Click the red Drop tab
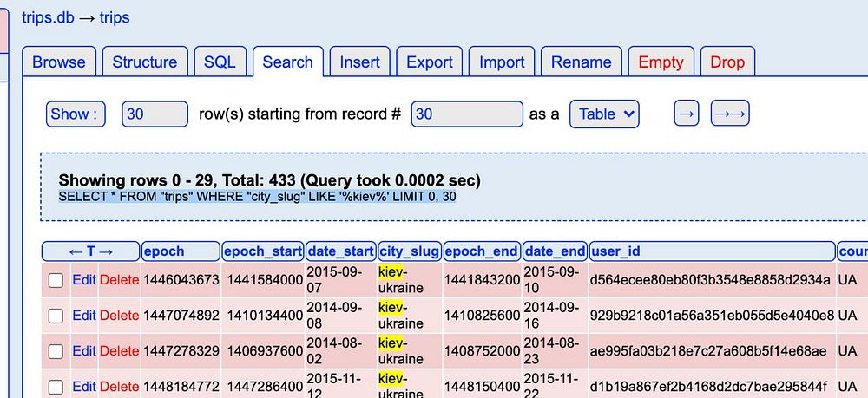 point(727,62)
